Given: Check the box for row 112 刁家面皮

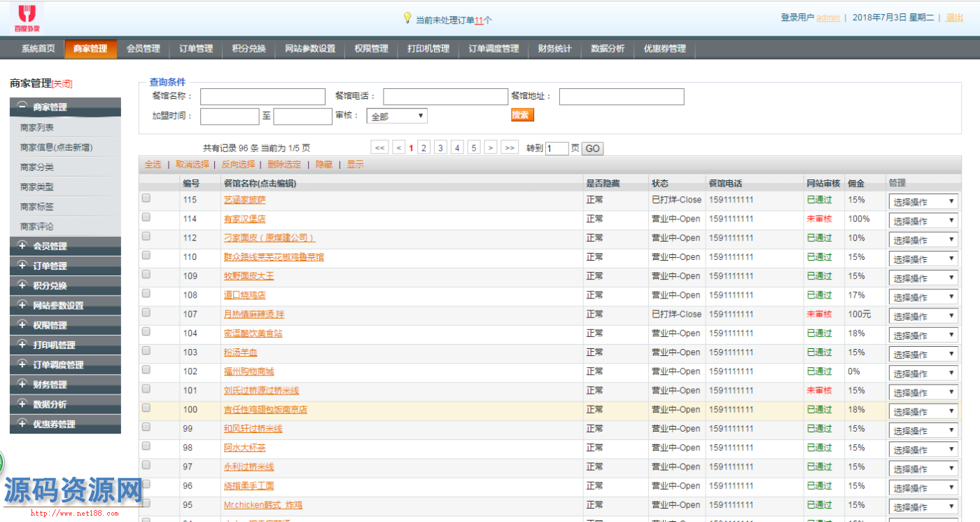Looking at the screenshot, I should pyautogui.click(x=146, y=236).
